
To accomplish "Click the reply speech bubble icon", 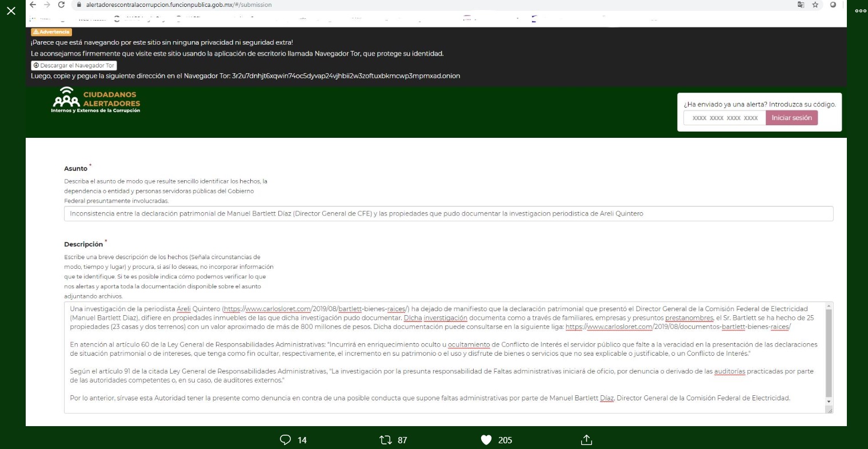I will (286, 440).
